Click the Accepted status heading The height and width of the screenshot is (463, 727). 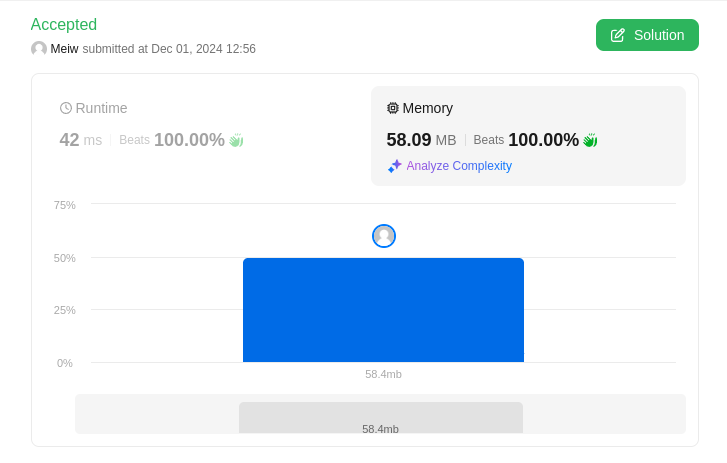click(64, 25)
